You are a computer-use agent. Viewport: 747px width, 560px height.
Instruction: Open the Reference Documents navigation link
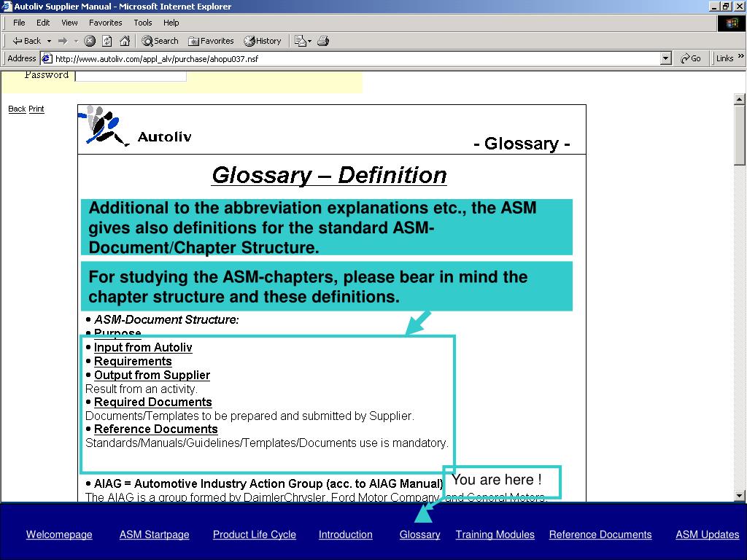[600, 534]
